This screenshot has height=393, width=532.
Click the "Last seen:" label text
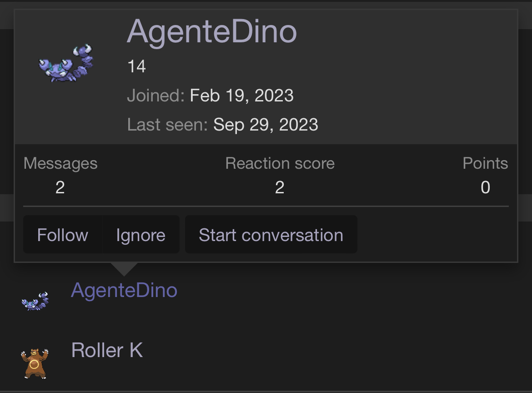click(168, 124)
